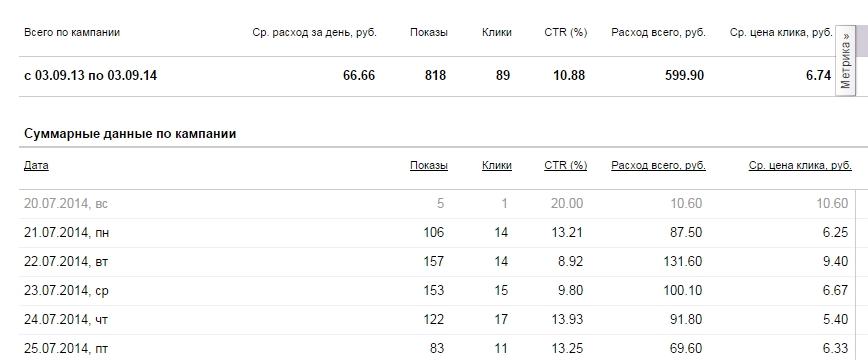Sort by Расход всего, руб. header
This screenshot has height=360, width=868.
[x=658, y=165]
